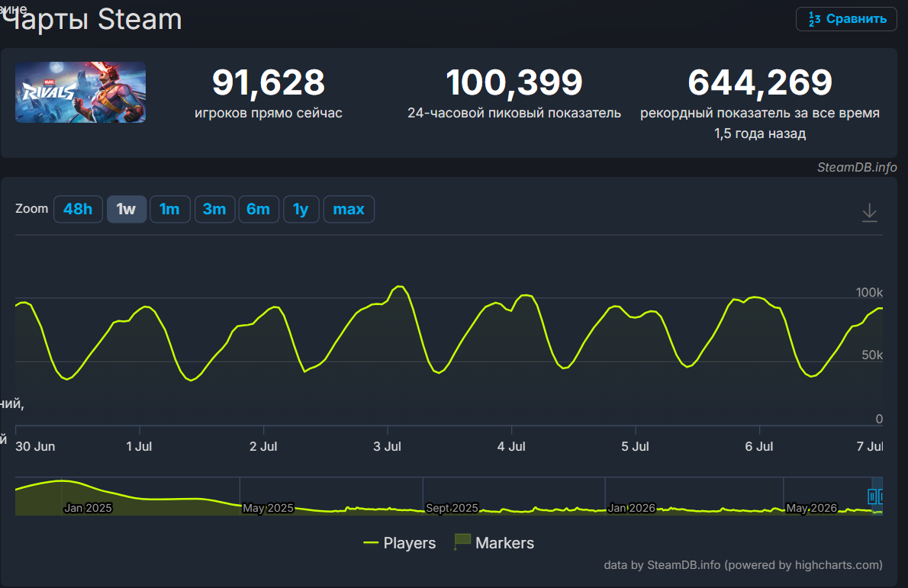Click the May 2026 area in navigator
908x588 pixels.
[x=811, y=508]
